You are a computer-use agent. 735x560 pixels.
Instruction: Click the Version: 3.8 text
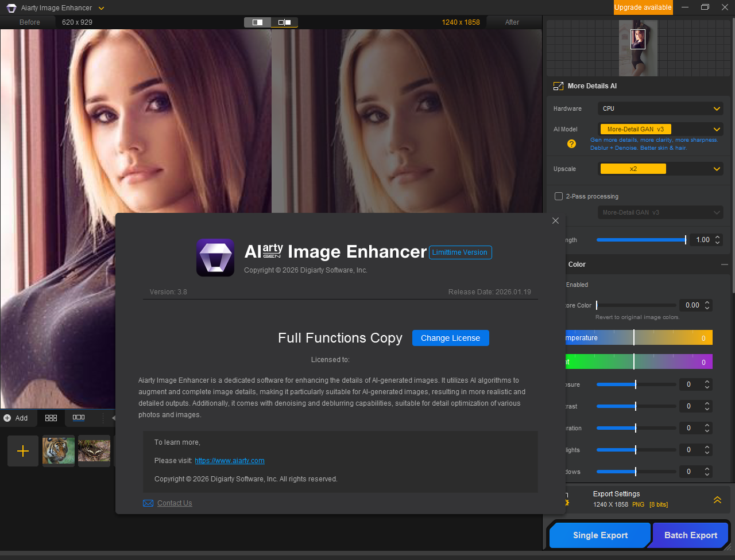point(168,292)
